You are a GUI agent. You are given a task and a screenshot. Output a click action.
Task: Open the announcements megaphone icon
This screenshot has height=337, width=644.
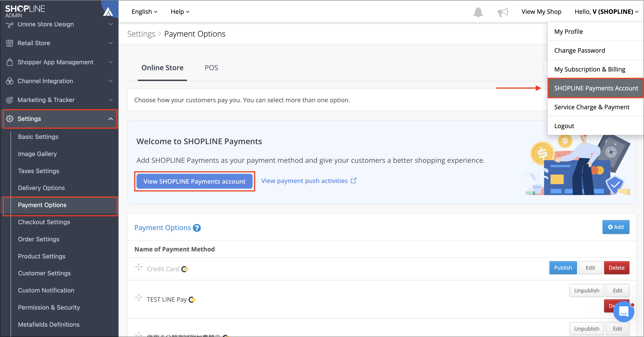503,12
